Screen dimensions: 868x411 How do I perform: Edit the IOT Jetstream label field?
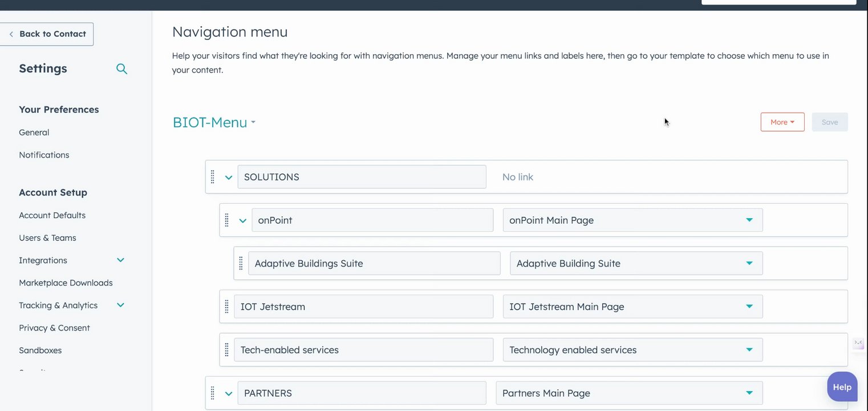click(x=364, y=307)
